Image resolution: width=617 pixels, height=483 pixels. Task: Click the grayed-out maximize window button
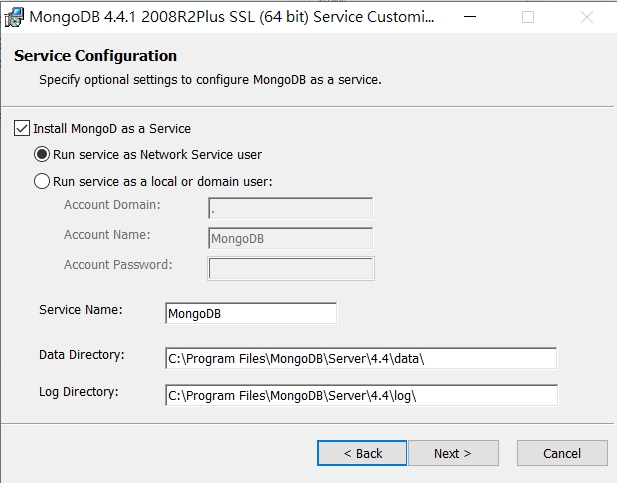coord(528,17)
